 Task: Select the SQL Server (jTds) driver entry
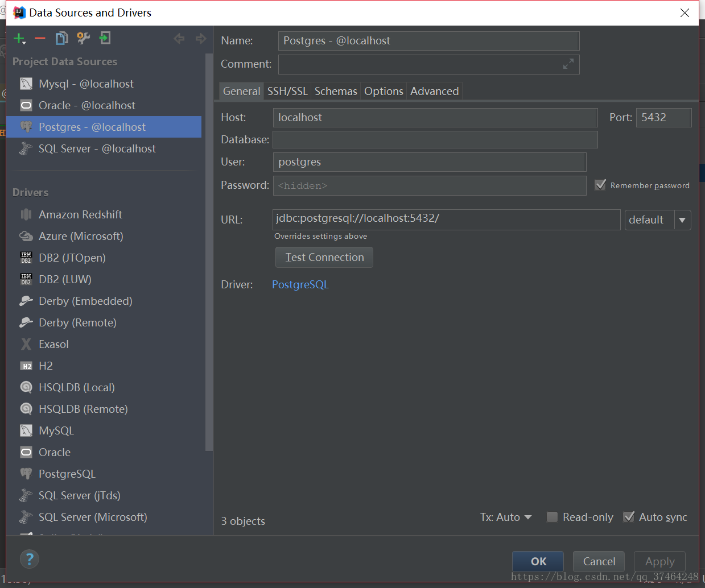pos(104,495)
